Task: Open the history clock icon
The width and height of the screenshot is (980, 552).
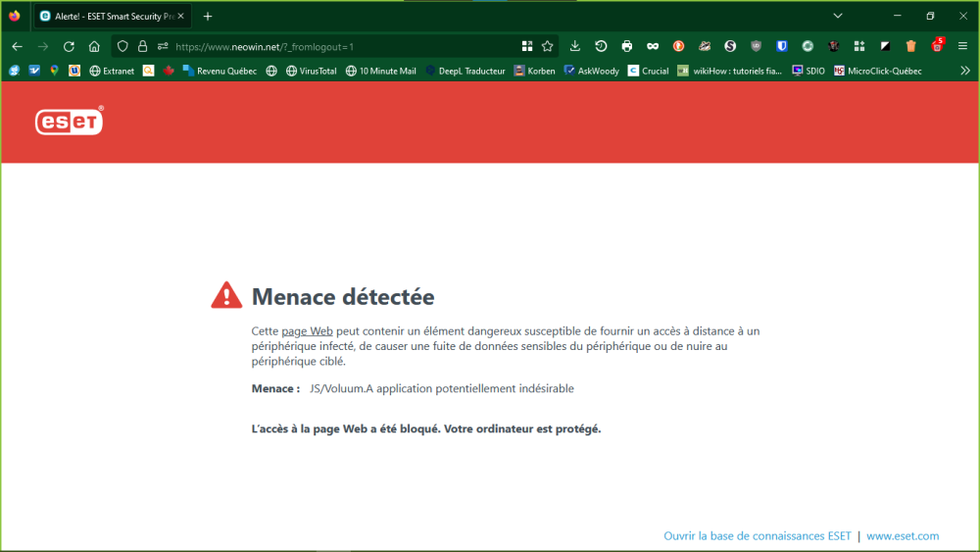Action: point(601,46)
